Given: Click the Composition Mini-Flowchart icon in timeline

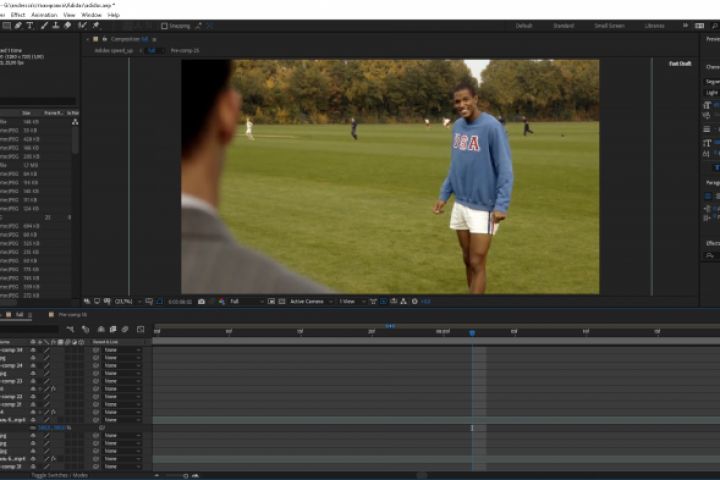Looking at the screenshot, I should (x=71, y=329).
